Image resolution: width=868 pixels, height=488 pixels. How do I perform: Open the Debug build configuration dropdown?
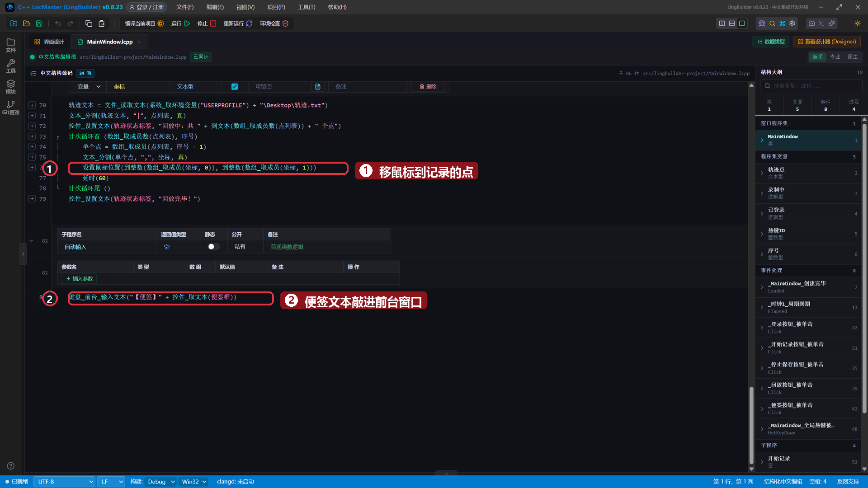pyautogui.click(x=161, y=482)
